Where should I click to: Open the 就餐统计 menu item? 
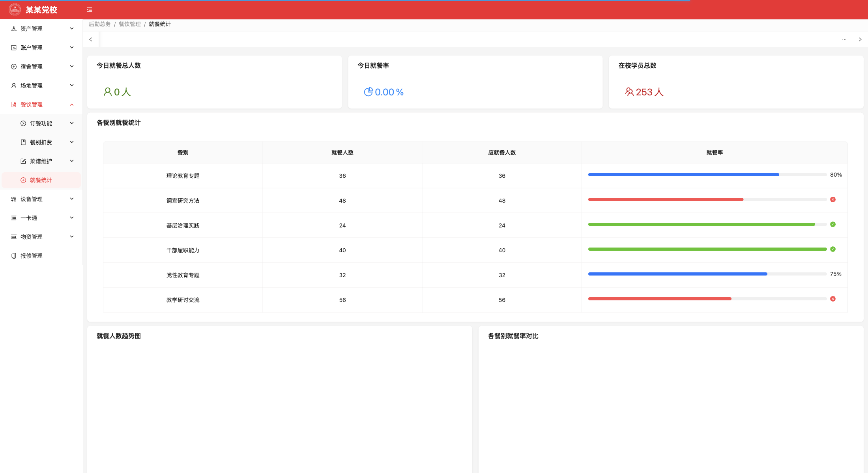[41, 180]
